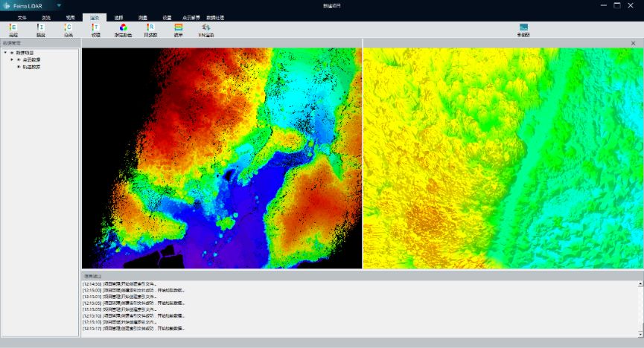Switch to the ribbon tab right of Render
The width and height of the screenshot is (644, 348).
(x=118, y=17)
